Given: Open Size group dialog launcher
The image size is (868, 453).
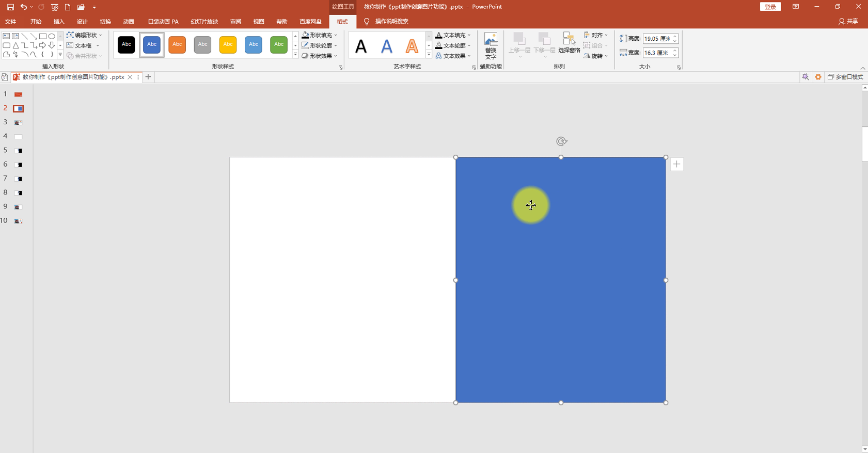Looking at the screenshot, I should pos(678,68).
